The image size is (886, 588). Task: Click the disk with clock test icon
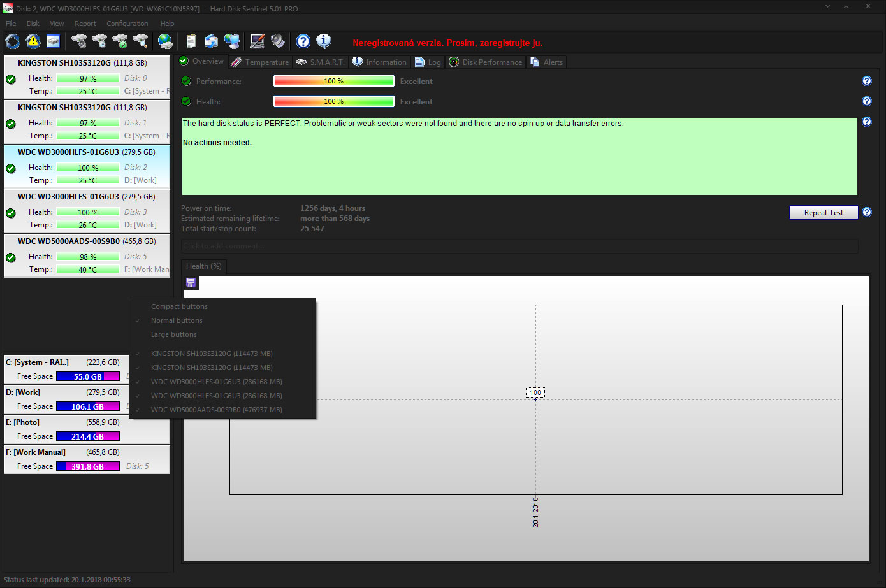click(x=99, y=41)
